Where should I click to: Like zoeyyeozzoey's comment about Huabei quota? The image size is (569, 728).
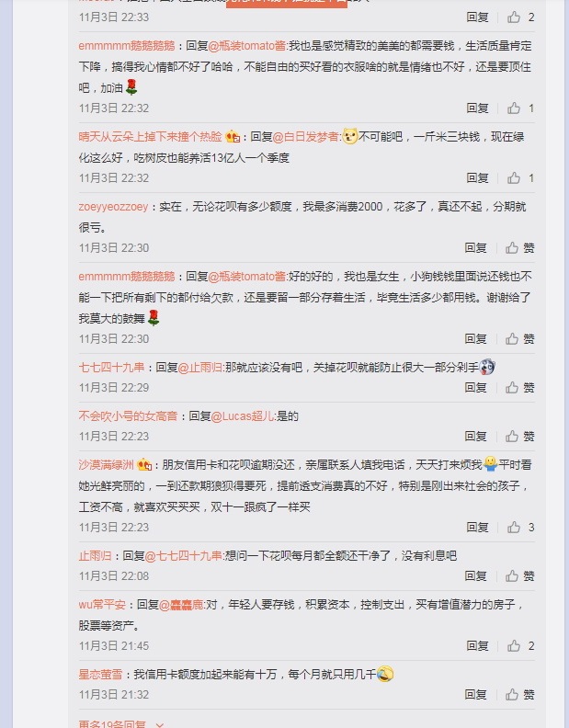pos(519,248)
